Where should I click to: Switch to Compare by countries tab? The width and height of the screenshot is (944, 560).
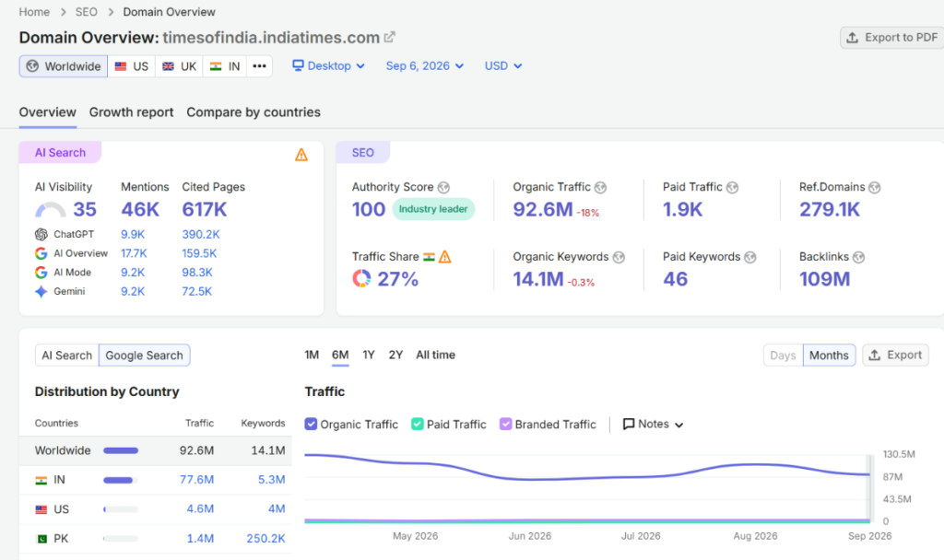(254, 112)
